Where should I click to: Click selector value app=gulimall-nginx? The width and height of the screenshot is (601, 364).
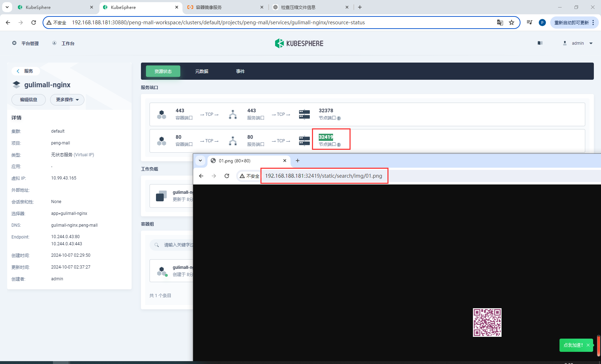[69, 213]
